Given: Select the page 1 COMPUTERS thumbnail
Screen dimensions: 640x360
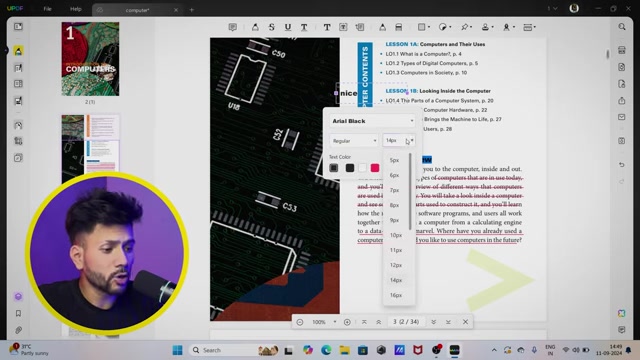Looking at the screenshot, I should pos(90,59).
